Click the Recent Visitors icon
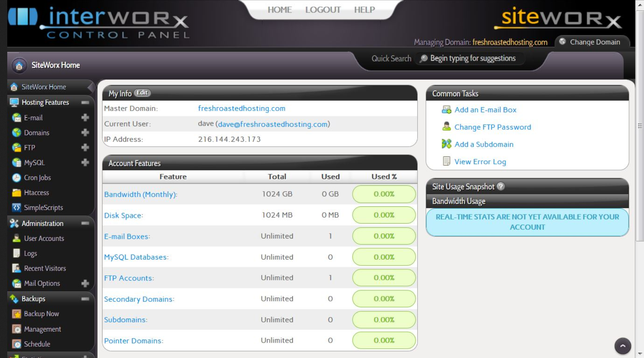The width and height of the screenshot is (644, 358). coord(16,268)
